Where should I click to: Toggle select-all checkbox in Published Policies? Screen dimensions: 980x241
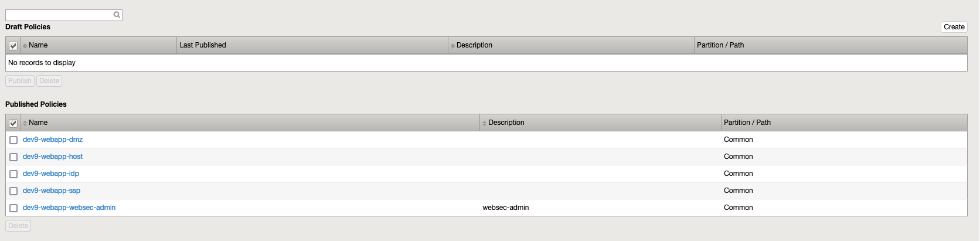click(x=13, y=123)
